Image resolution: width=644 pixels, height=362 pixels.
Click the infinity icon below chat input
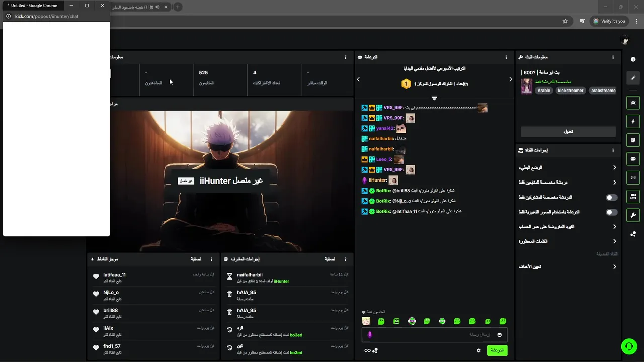pos(367,350)
